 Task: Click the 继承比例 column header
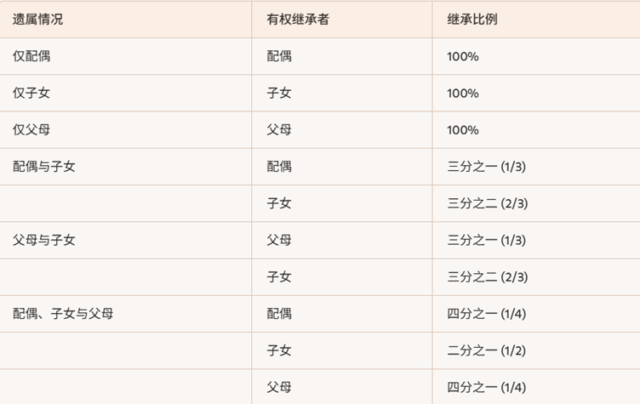click(472, 20)
